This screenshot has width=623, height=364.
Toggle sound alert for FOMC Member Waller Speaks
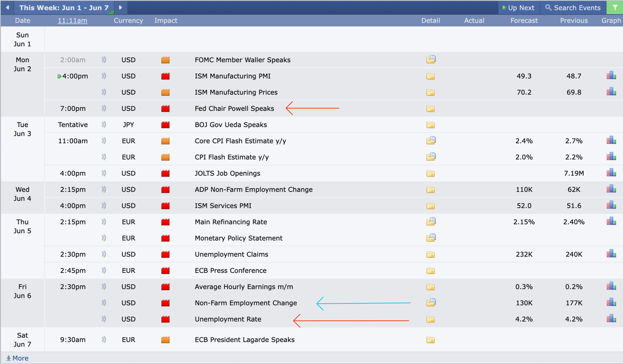(104, 60)
